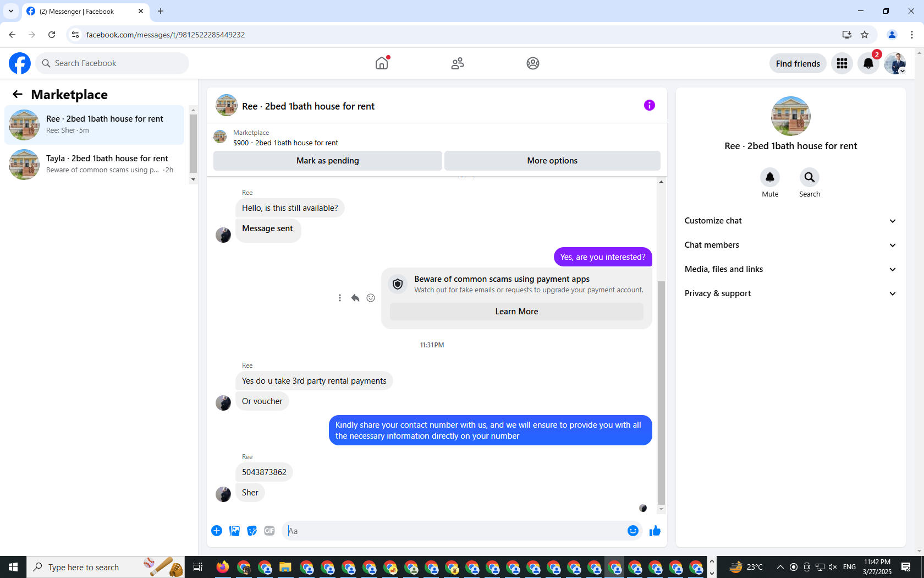Open three-dot menu beside scam warning
This screenshot has height=578, width=924.
340,298
